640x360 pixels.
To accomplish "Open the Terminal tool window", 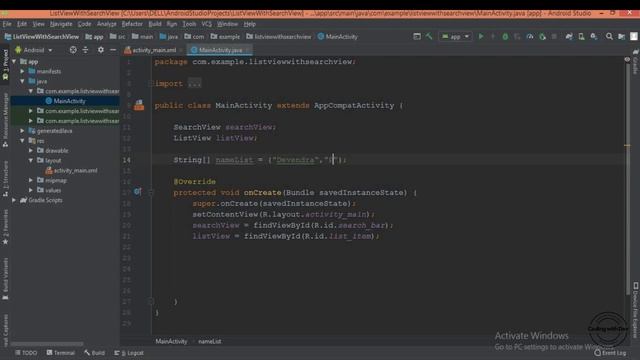I will 60,353.
